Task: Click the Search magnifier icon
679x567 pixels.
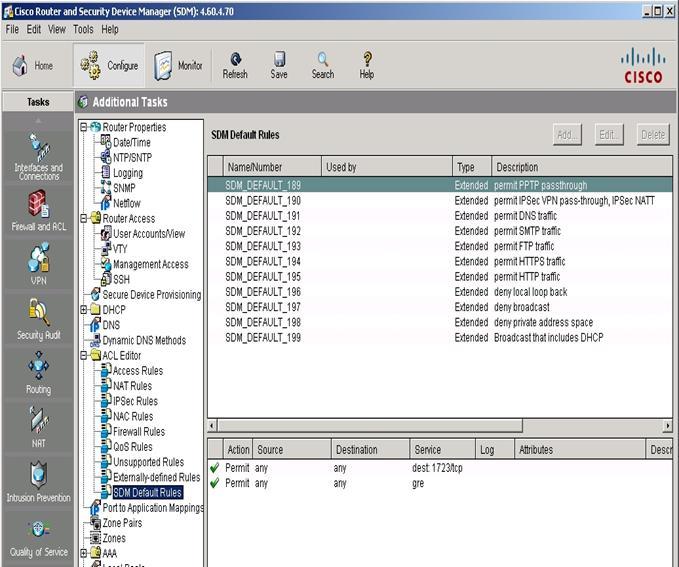Action: click(323, 59)
